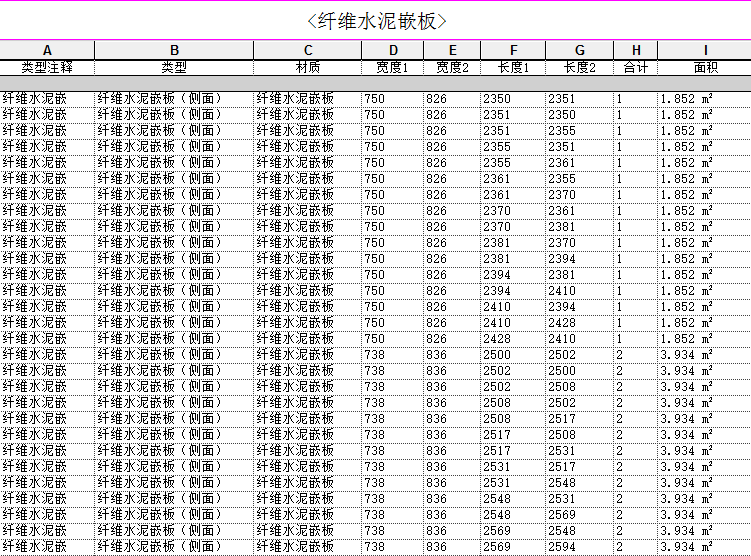Select column header letter D

pyautogui.click(x=393, y=50)
